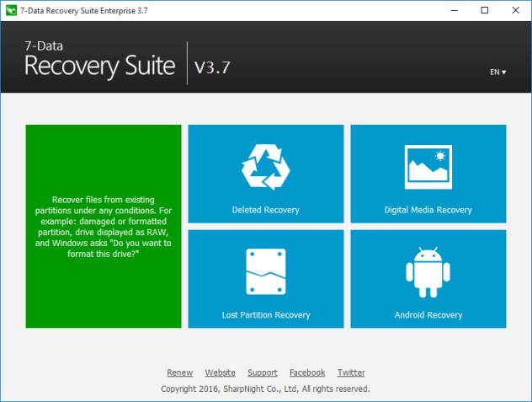The height and width of the screenshot is (402, 532).
Task: Open the Lost Partition Recovery label
Action: point(266,315)
